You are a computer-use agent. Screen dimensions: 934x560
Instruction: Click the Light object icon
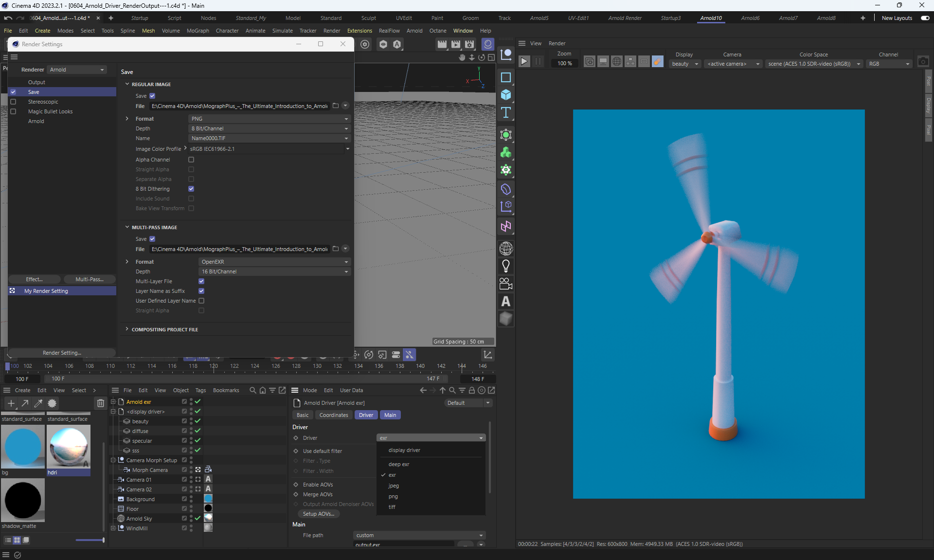click(506, 266)
